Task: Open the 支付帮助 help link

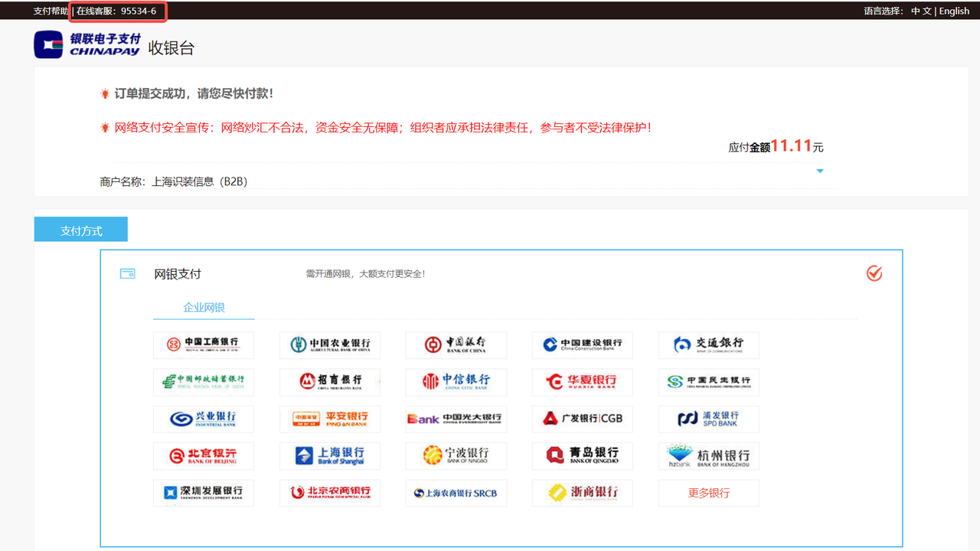Action: click(x=51, y=11)
